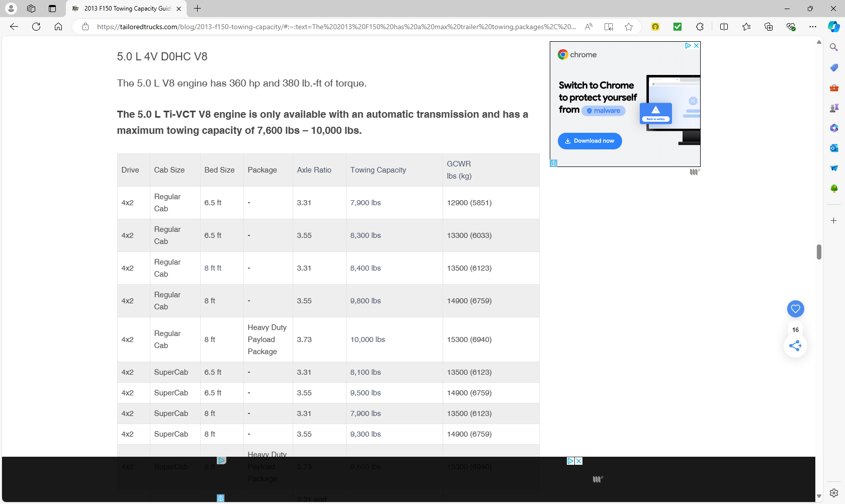This screenshot has width=845, height=504.
Task: Go to the Home page icon
Action: [x=58, y=27]
